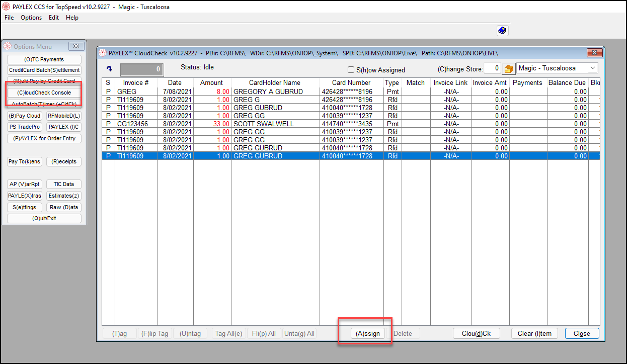
Task: Click the yellow store lookup icon
Action: click(x=508, y=69)
